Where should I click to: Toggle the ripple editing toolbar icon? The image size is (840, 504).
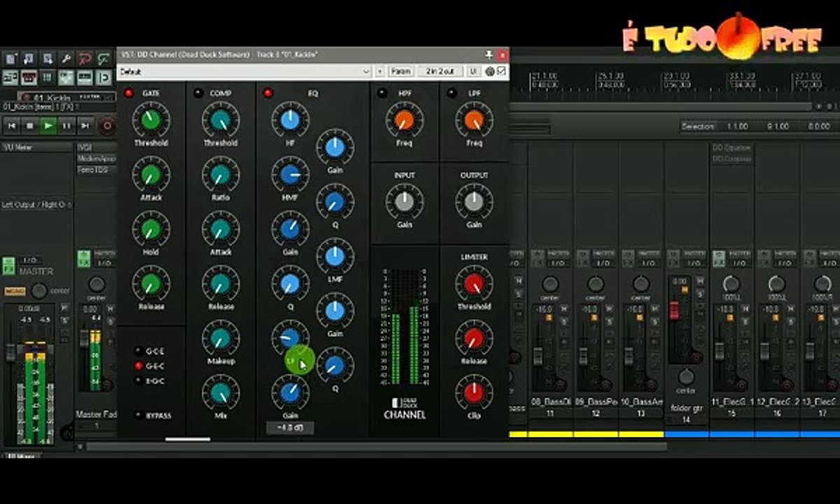pos(48,77)
